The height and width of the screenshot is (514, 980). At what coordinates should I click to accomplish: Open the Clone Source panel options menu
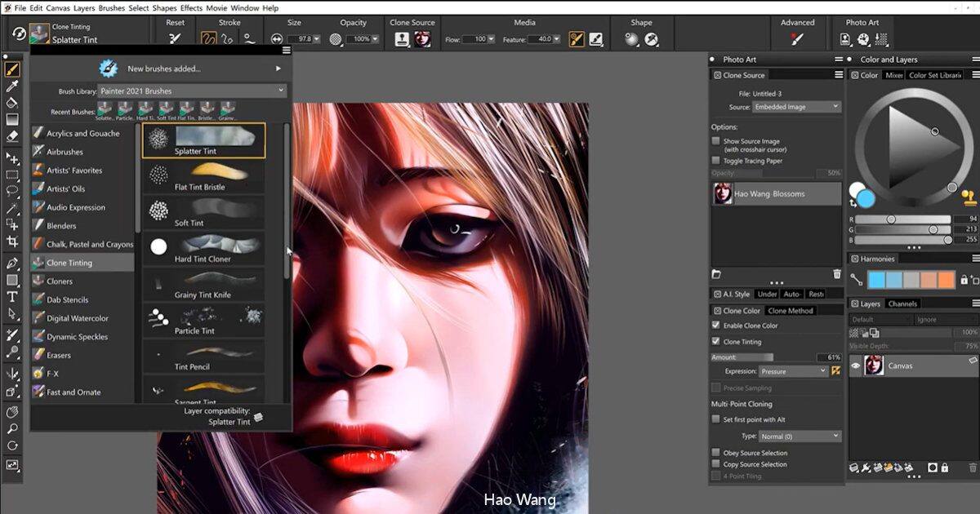[838, 75]
